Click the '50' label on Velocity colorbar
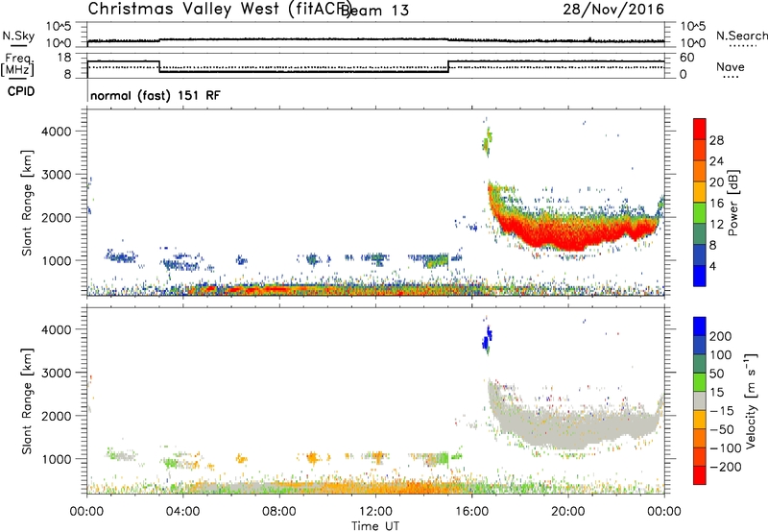The width and height of the screenshot is (768, 532). 716,374
